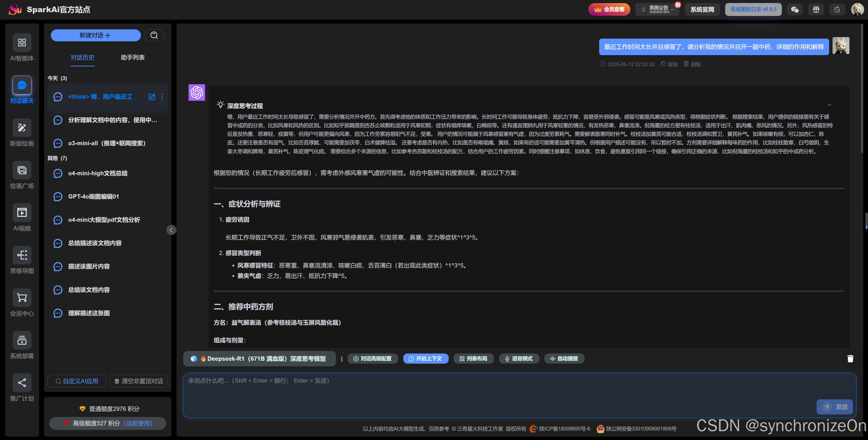Open the 思维导图 mind map tool

[22, 255]
